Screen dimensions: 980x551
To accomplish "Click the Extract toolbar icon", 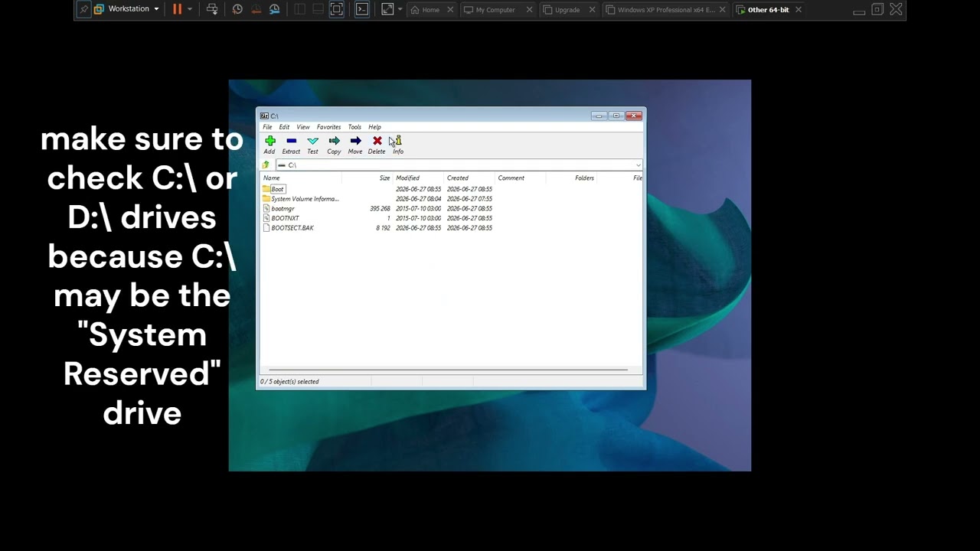I will pyautogui.click(x=291, y=141).
